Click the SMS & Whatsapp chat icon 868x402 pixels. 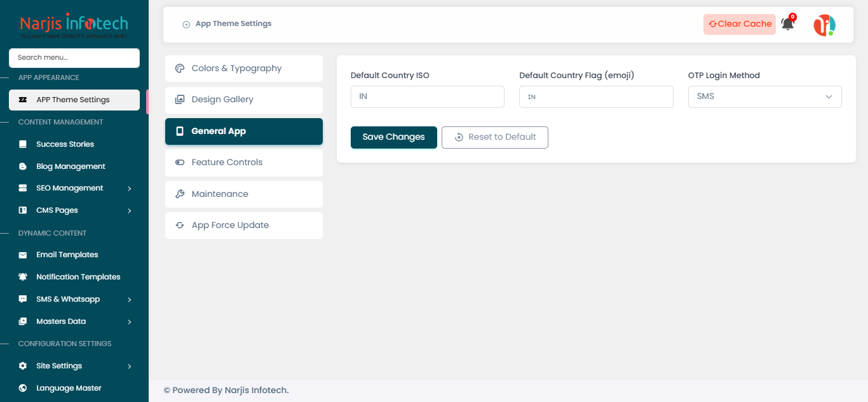tap(23, 299)
